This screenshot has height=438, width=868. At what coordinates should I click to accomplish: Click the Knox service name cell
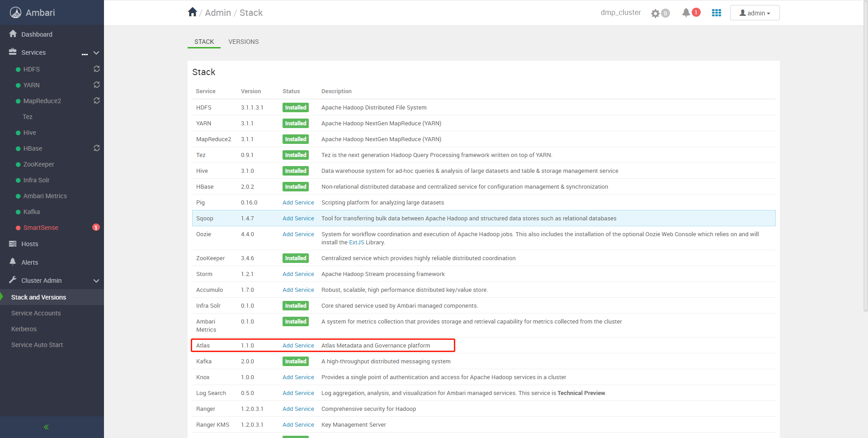pyautogui.click(x=203, y=377)
